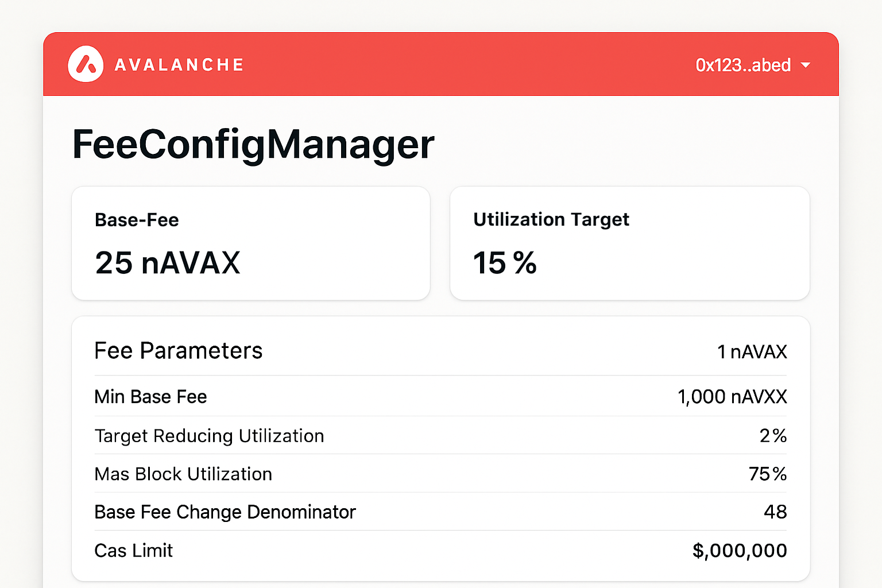
Task: Click the AVALANCHE brand text in header
Action: pyautogui.click(x=179, y=64)
